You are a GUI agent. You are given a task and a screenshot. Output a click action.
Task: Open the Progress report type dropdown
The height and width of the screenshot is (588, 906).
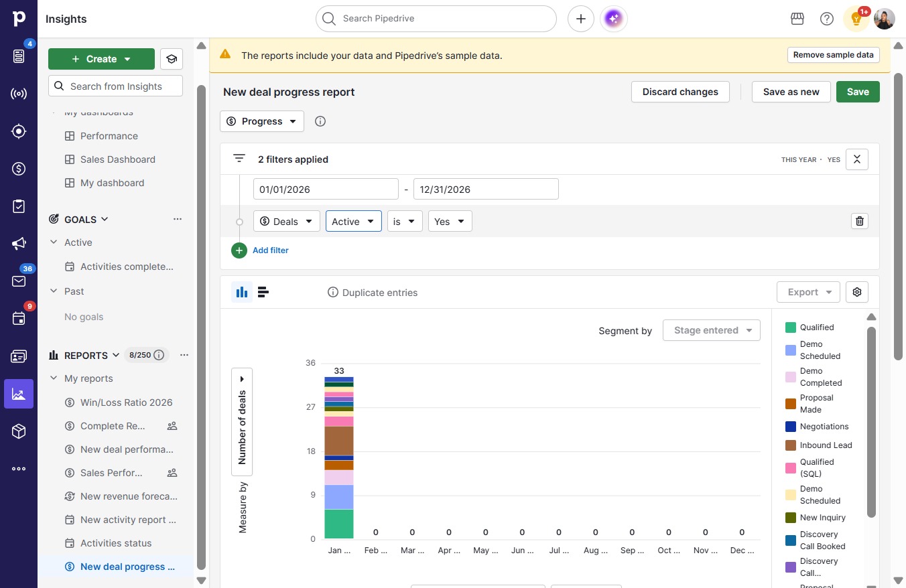pos(262,121)
